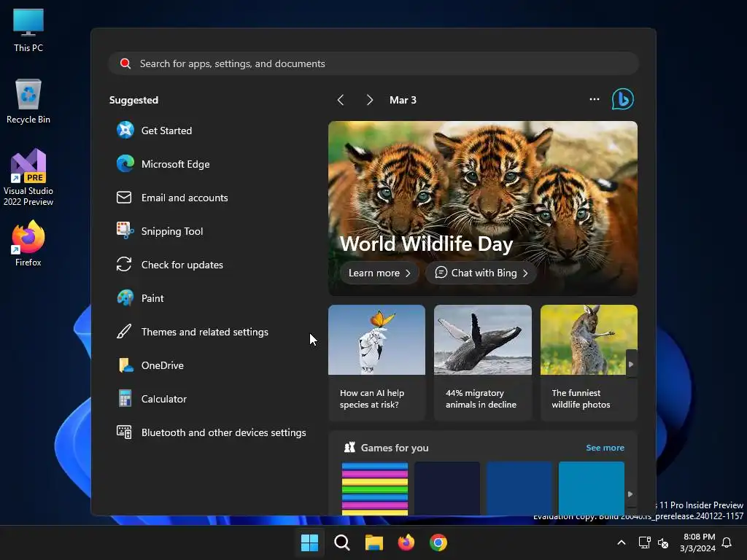Open Email and accounts envelope icon
Viewport: 747px width, 560px height.
tap(124, 197)
